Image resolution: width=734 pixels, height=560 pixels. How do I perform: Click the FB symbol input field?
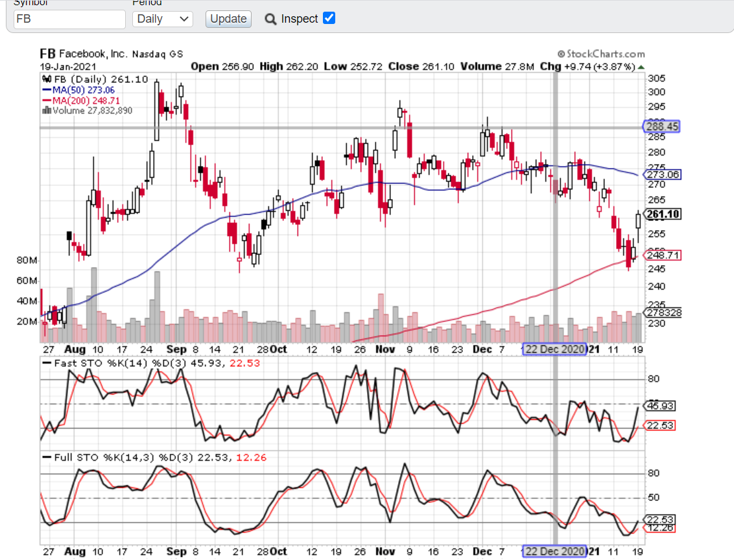click(70, 19)
